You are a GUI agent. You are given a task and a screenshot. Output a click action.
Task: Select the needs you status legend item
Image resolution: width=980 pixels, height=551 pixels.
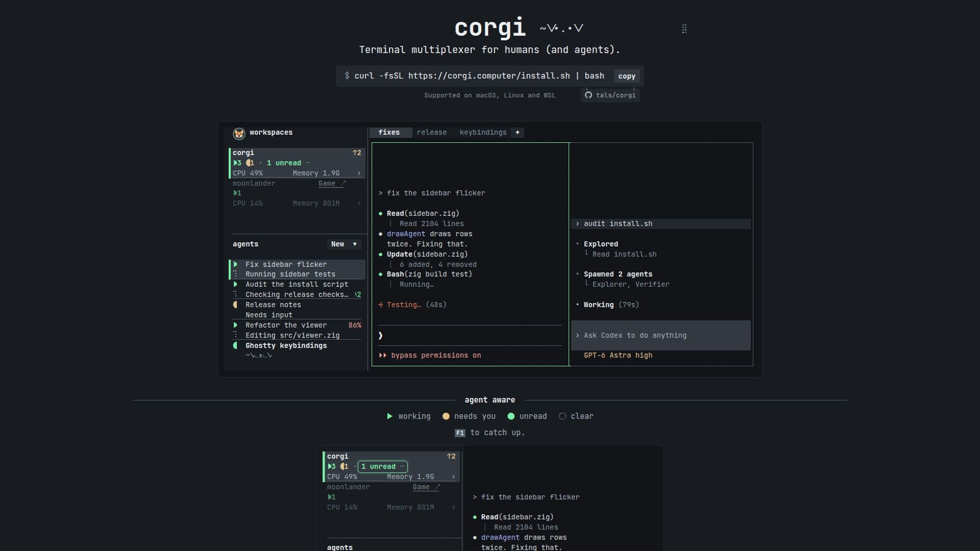click(469, 416)
